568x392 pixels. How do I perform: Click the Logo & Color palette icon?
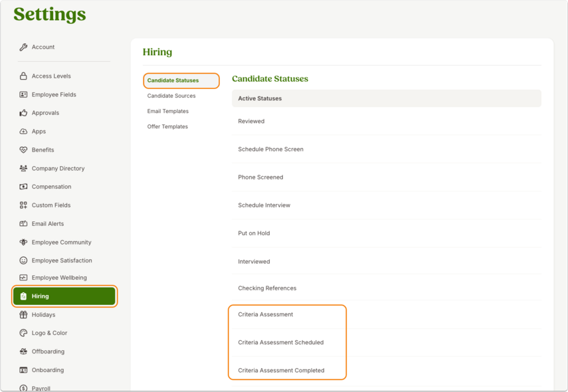click(23, 333)
